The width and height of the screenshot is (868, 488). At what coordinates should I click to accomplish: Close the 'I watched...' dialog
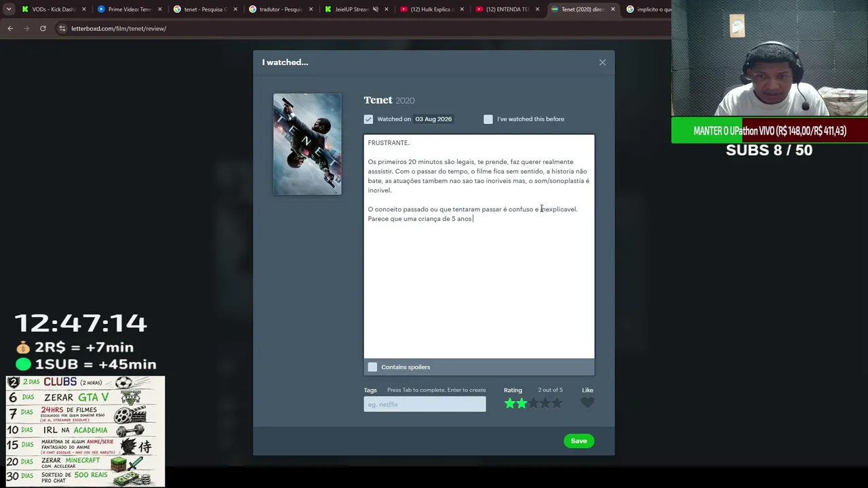pos(602,62)
